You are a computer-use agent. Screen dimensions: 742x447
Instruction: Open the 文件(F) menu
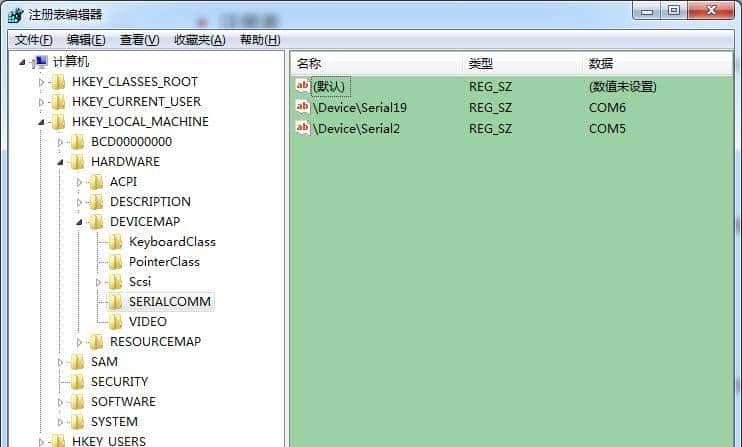click(34, 40)
